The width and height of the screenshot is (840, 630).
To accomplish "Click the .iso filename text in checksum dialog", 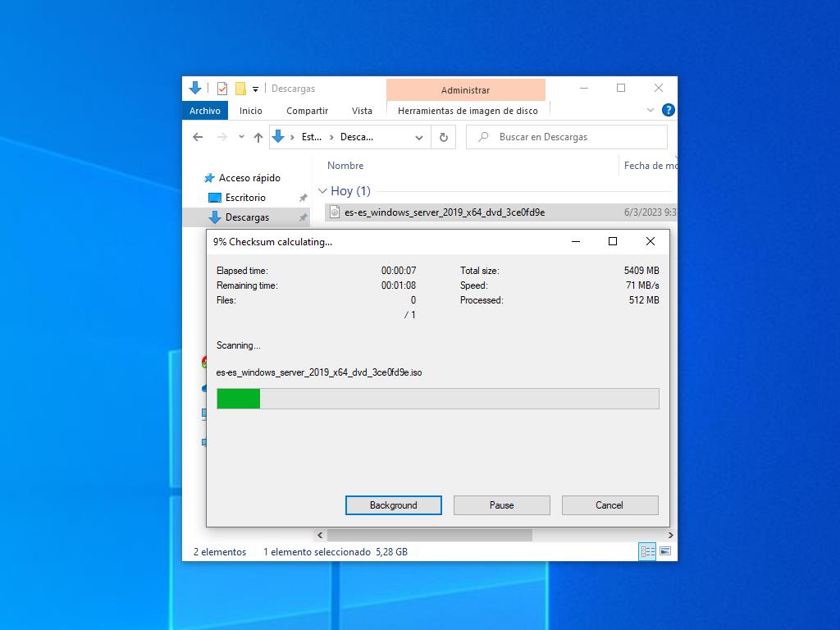I will [x=319, y=372].
